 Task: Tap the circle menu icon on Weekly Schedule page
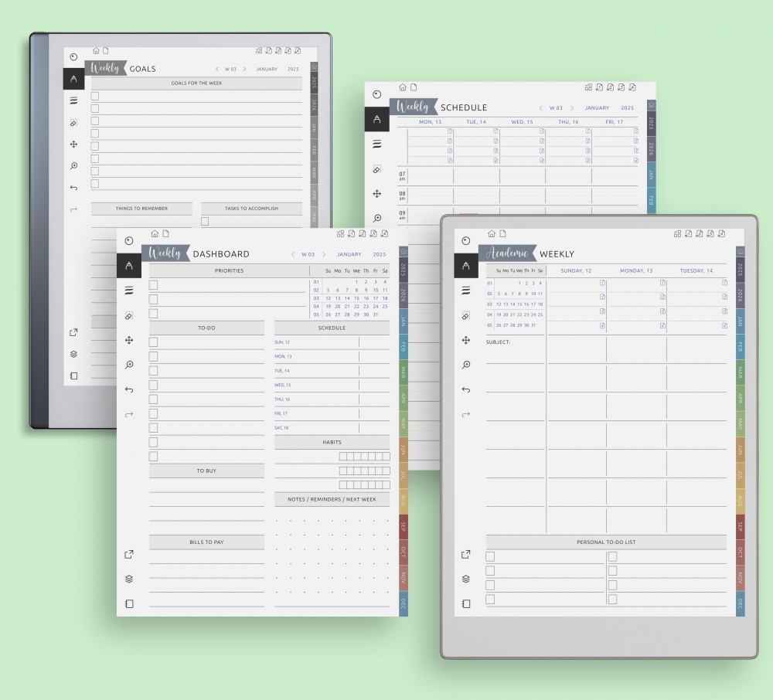pyautogui.click(x=376, y=94)
